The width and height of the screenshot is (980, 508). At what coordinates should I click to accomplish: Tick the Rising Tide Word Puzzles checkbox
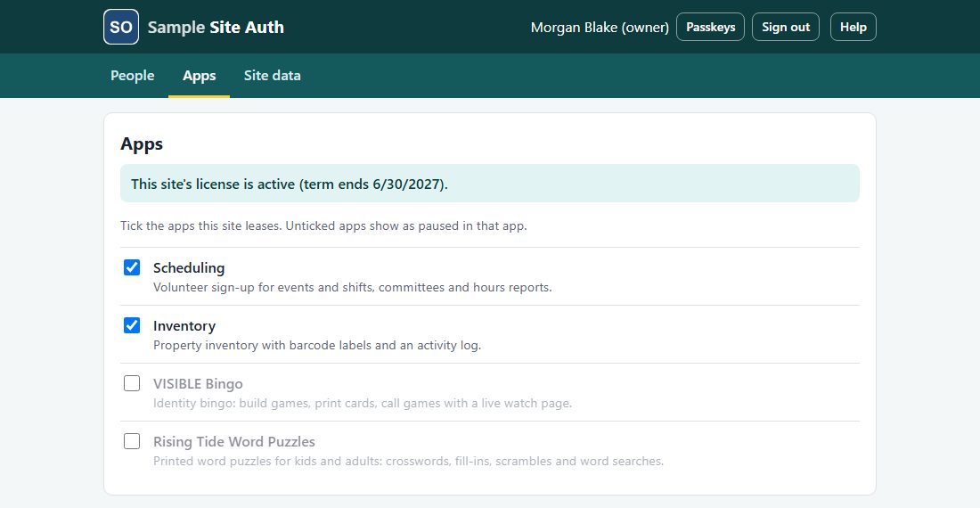(x=132, y=441)
